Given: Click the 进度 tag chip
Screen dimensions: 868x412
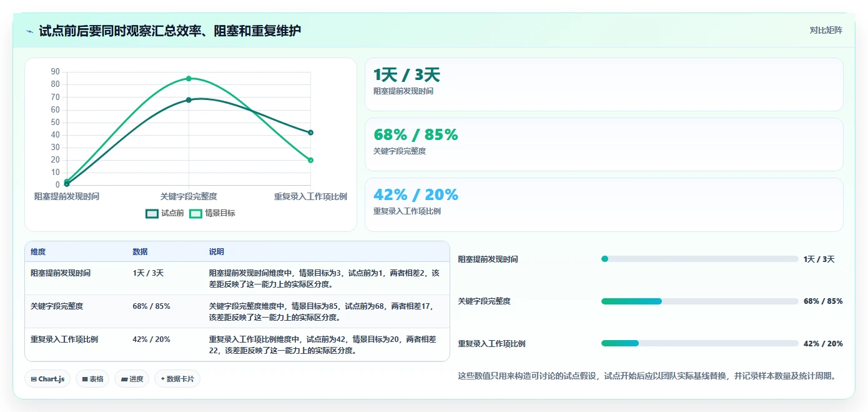Looking at the screenshot, I should pyautogui.click(x=132, y=379).
